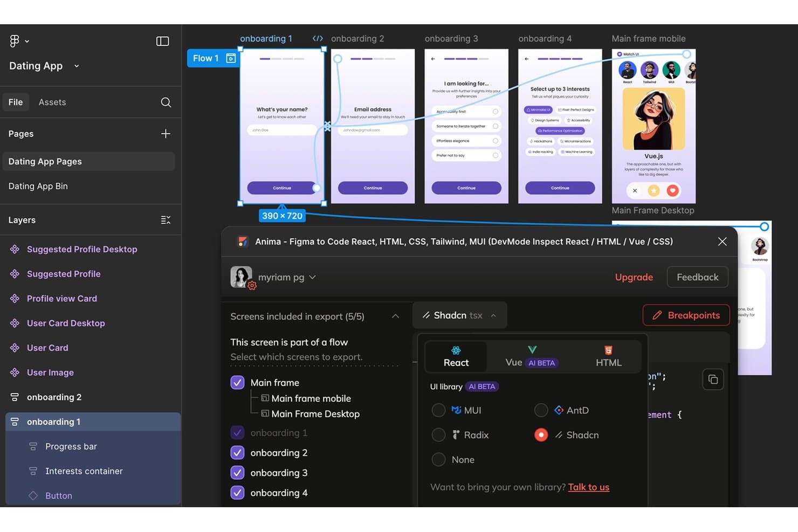Select the None library radio button
The height and width of the screenshot is (532, 798).
click(x=438, y=460)
